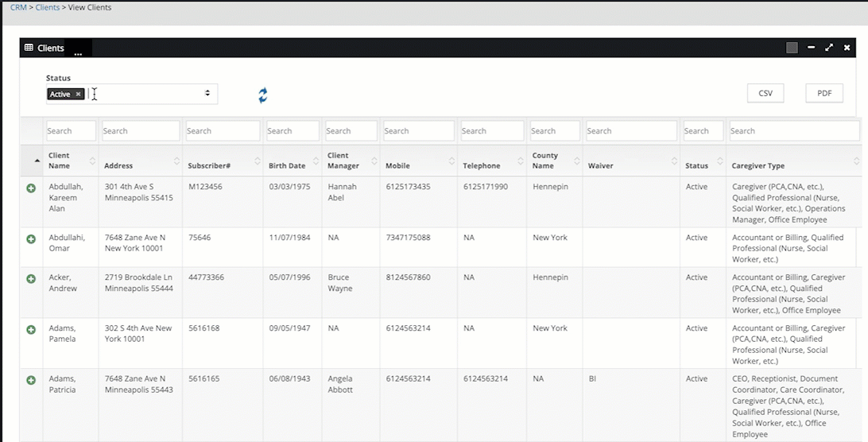Sort by Waiver column
The width and height of the screenshot is (868, 442).
click(631, 161)
